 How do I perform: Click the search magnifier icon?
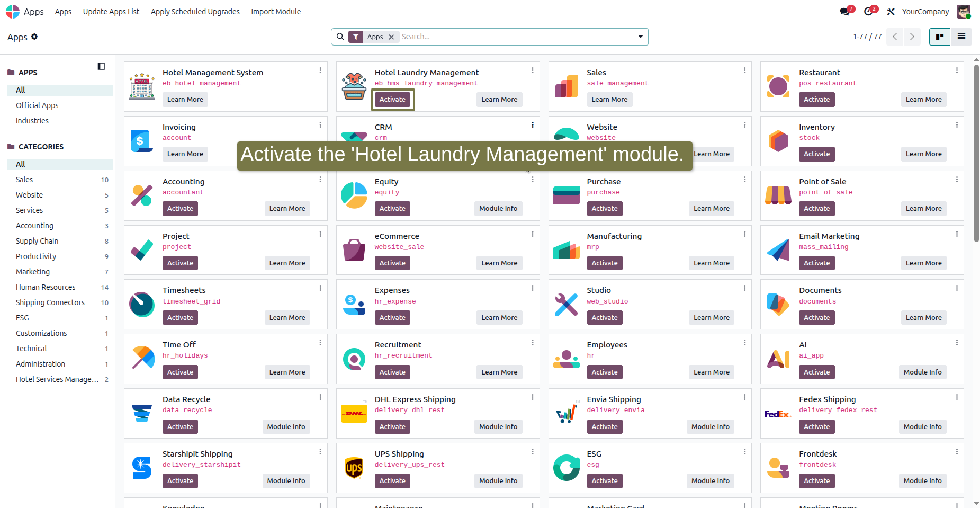(x=340, y=37)
